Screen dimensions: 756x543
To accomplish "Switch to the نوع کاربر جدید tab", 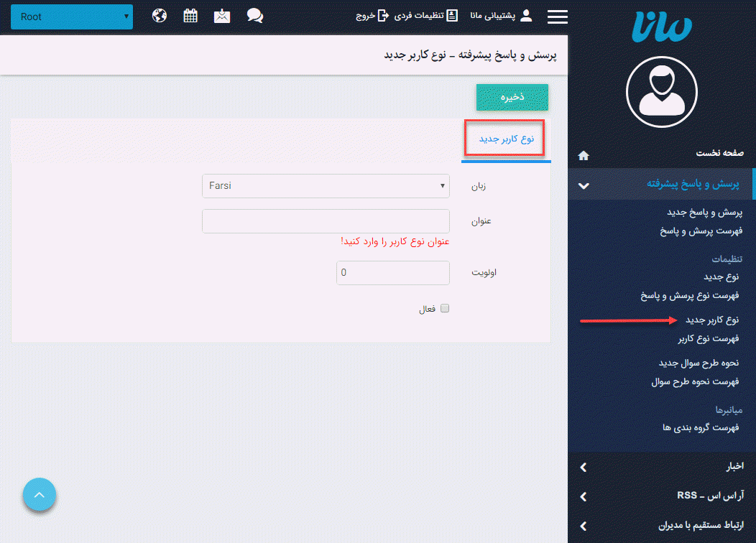I will (504, 136).
